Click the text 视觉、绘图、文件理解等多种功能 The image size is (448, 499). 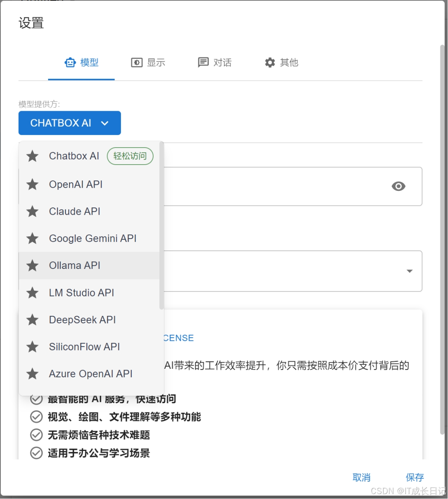(x=125, y=417)
